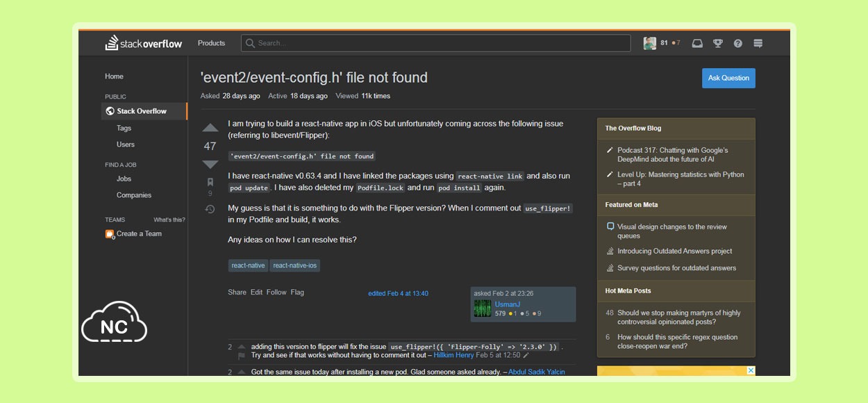
Task: Open UsmanJ's profile name link
Action: pos(507,304)
